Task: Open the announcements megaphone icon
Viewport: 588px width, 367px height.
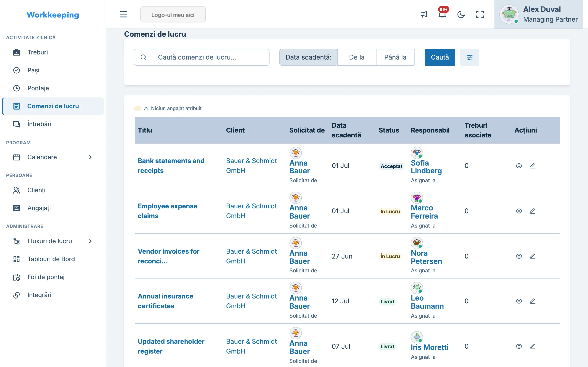Action: click(424, 14)
